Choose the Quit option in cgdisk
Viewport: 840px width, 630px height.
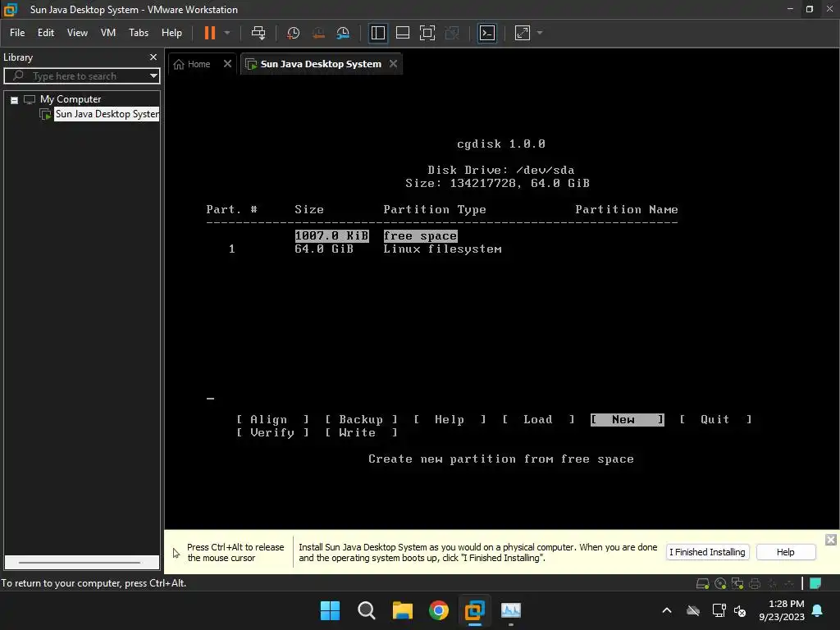pos(715,419)
